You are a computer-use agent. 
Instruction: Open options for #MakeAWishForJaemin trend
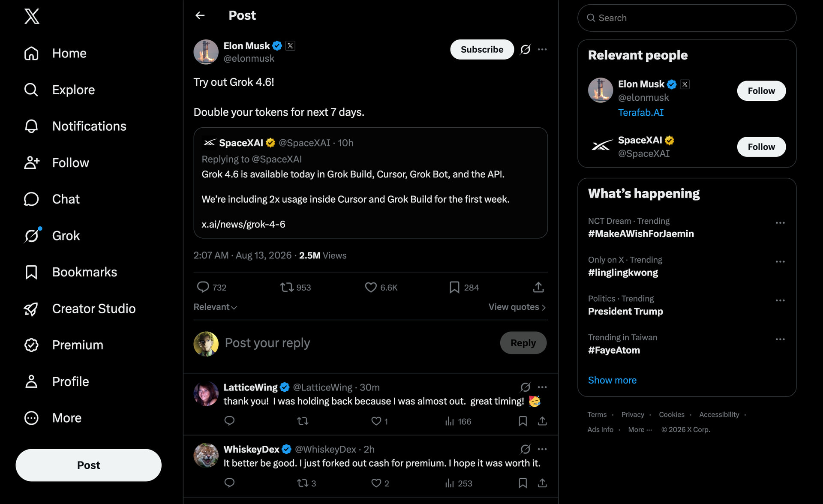[x=780, y=223]
